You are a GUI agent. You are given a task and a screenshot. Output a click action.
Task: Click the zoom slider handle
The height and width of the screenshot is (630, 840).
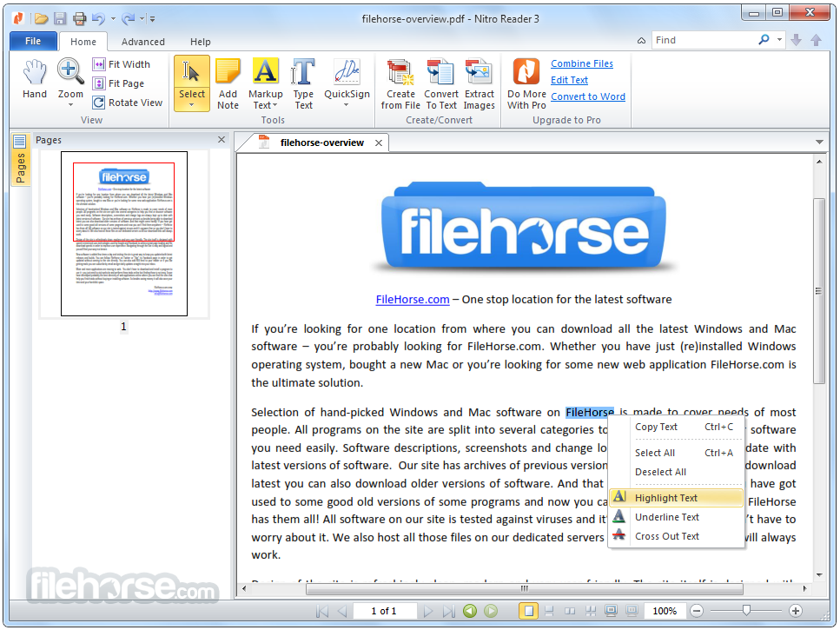[746, 610]
